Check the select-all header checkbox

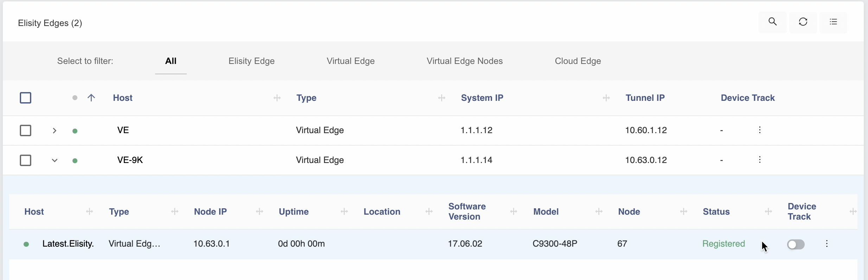tap(26, 98)
